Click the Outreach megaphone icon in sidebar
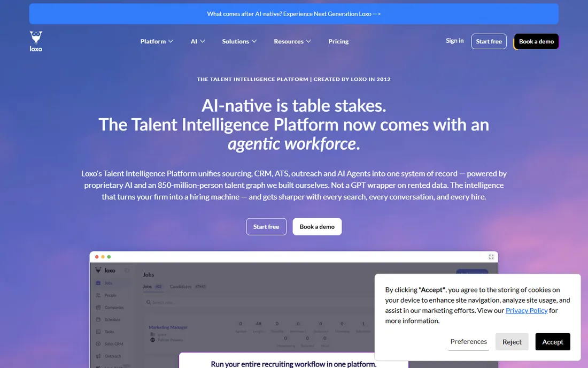The image size is (588, 368). click(x=98, y=356)
